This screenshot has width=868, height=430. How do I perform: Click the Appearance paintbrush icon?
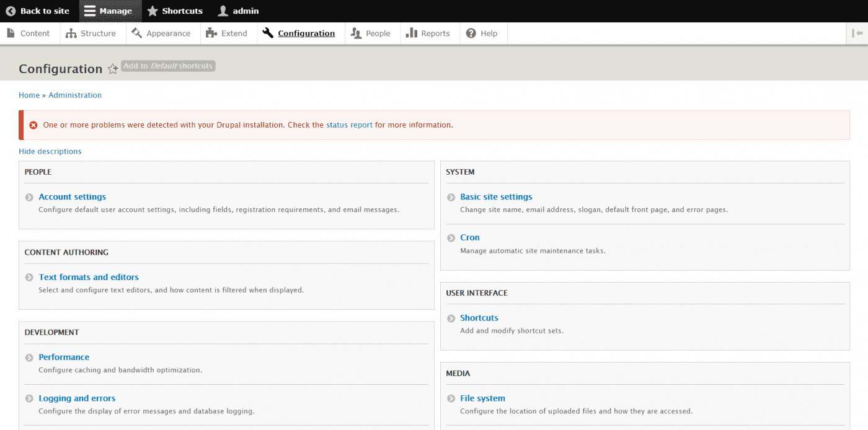137,33
